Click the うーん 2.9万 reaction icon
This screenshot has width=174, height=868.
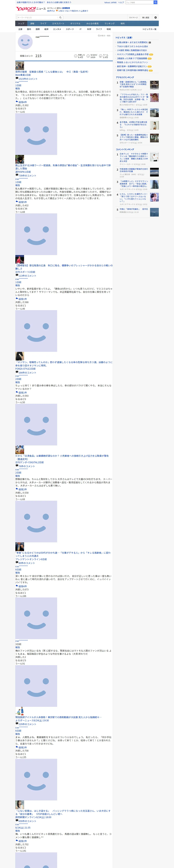pos(101,56)
